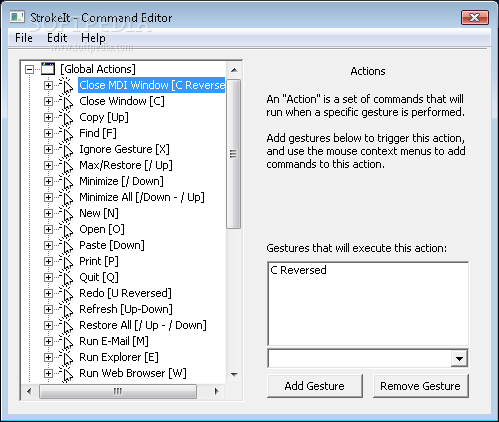Viewport: 499px width, 422px height.
Task: Click gesture icon beside Run Web Browser [W]
Action: click(66, 374)
